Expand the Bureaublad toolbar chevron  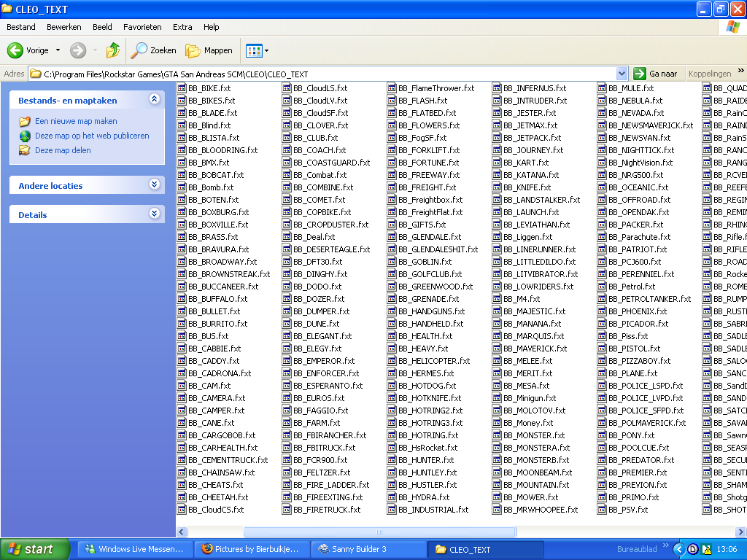click(x=666, y=545)
